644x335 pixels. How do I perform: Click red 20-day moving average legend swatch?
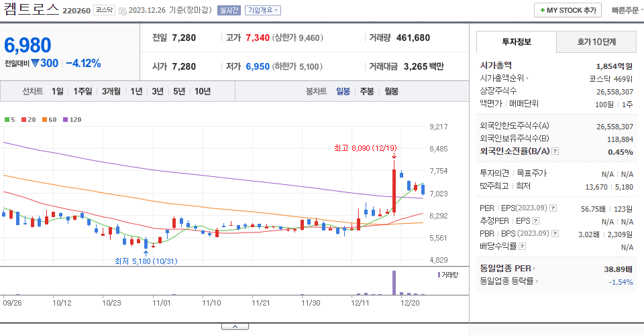click(x=24, y=120)
